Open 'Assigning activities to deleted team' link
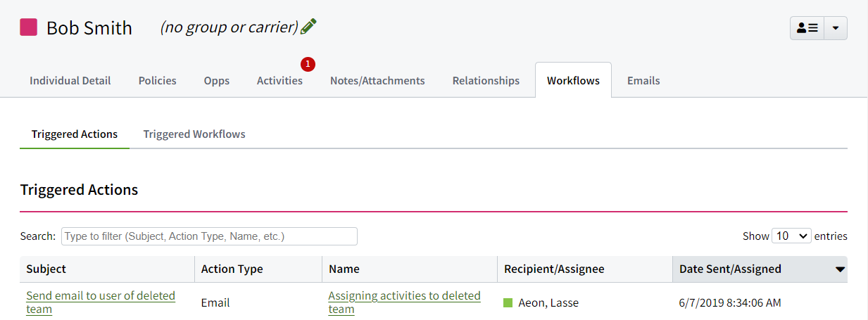Screen dimensions: 868x320 click(x=404, y=302)
